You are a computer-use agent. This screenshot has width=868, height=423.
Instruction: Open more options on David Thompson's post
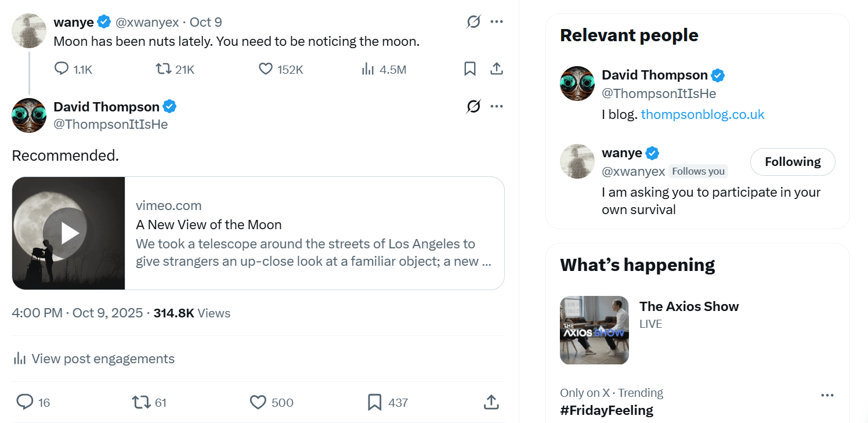(497, 107)
